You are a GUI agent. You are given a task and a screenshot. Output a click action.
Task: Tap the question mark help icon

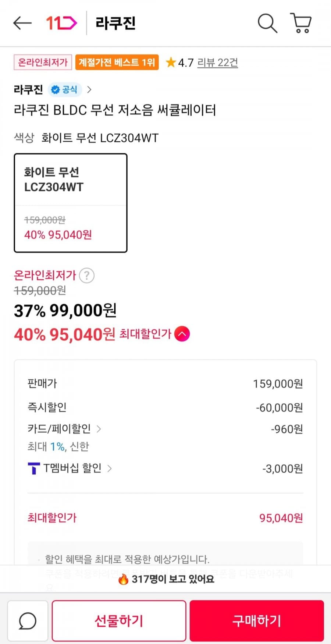[87, 275]
